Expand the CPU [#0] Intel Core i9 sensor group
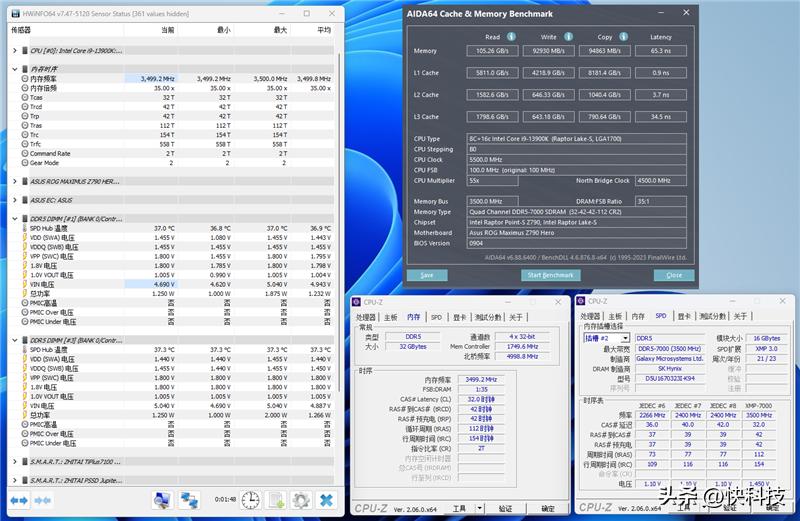 (x=14, y=50)
